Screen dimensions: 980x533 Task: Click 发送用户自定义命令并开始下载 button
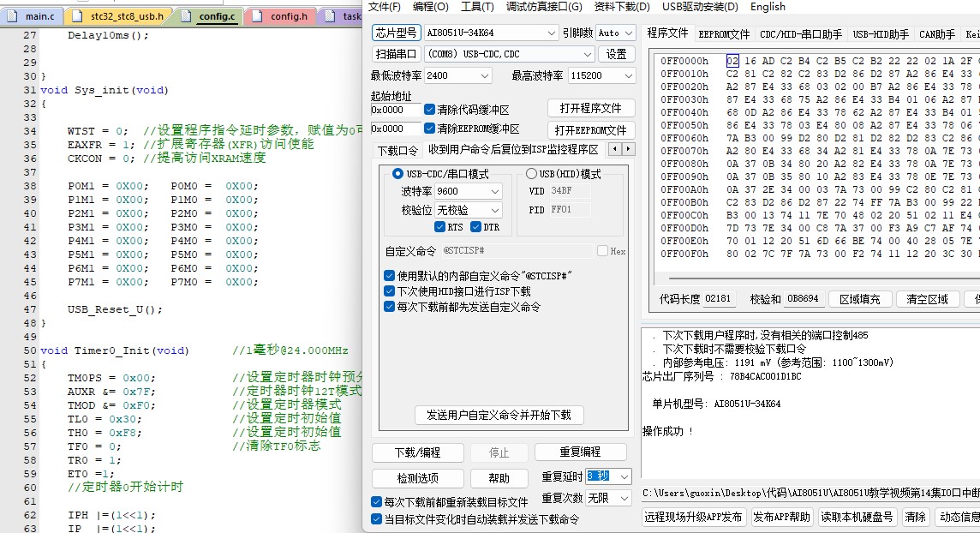pos(499,415)
